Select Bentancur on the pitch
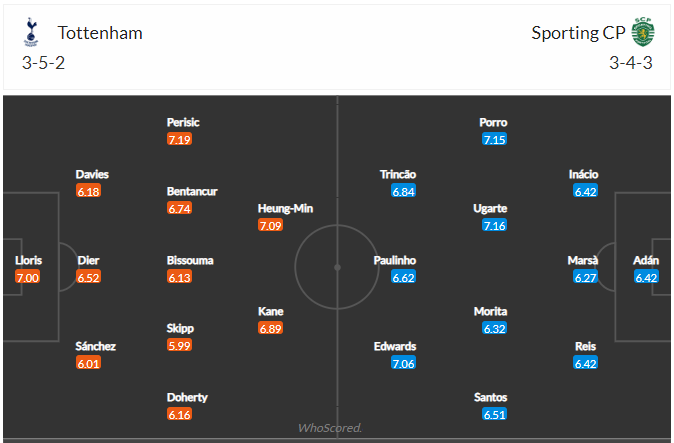 (x=192, y=191)
